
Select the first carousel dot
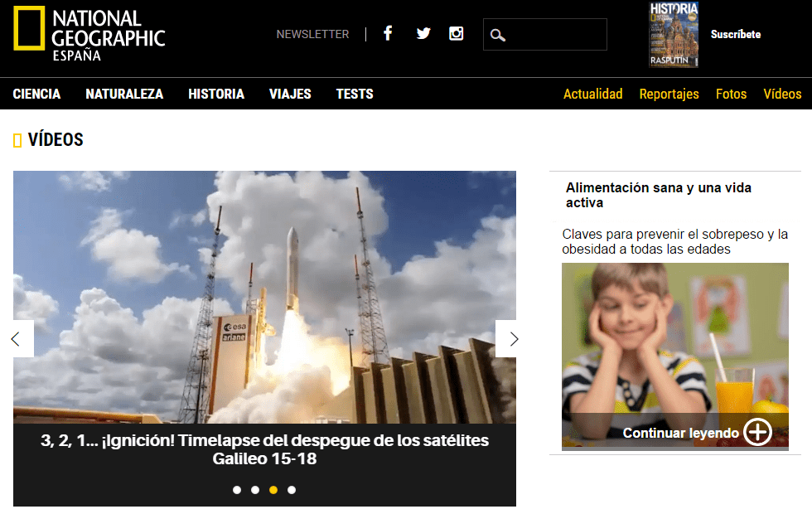coord(237,490)
